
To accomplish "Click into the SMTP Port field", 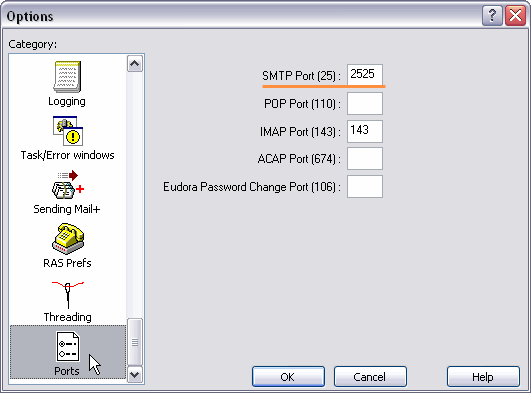I will tap(365, 75).
